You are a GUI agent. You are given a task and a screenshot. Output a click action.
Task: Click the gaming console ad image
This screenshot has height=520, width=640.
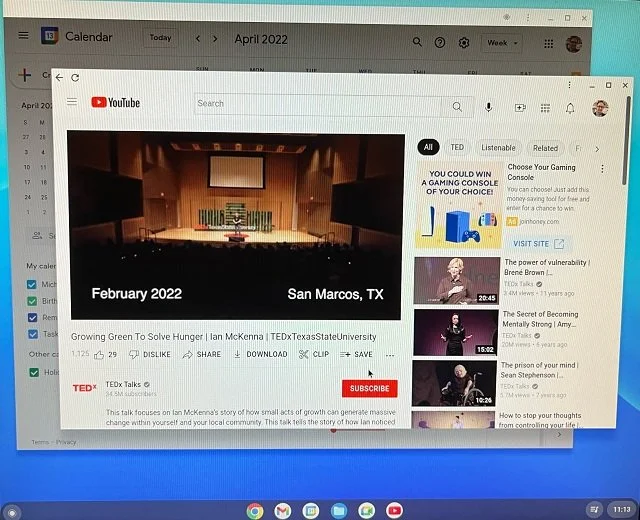[x=459, y=205]
